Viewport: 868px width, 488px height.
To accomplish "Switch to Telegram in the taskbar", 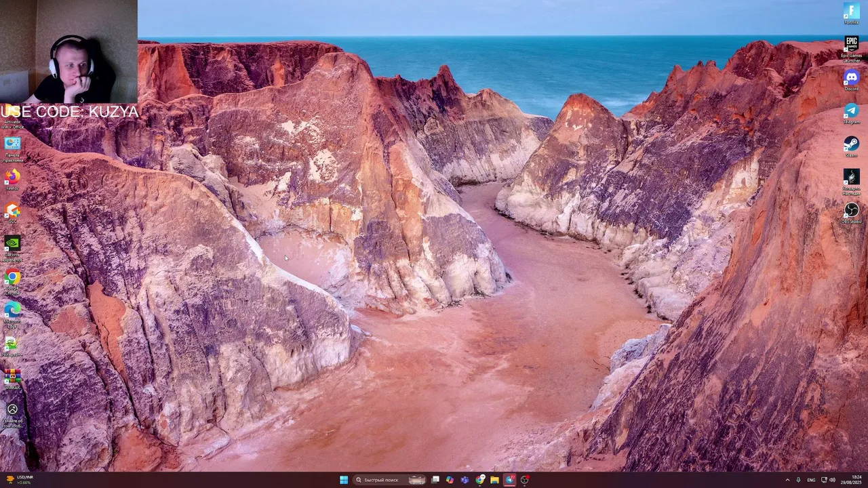I will tap(510, 480).
